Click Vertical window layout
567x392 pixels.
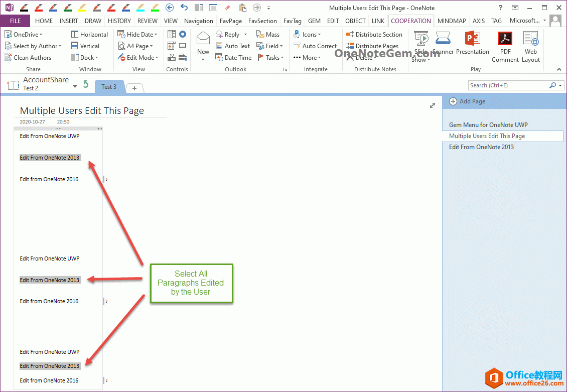pos(85,46)
